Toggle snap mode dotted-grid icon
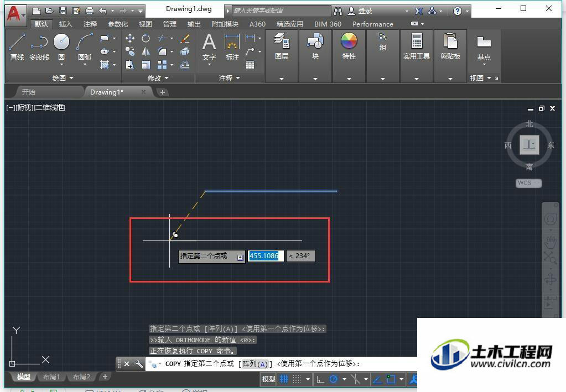Viewport: 566px width, 392px height. [297, 379]
